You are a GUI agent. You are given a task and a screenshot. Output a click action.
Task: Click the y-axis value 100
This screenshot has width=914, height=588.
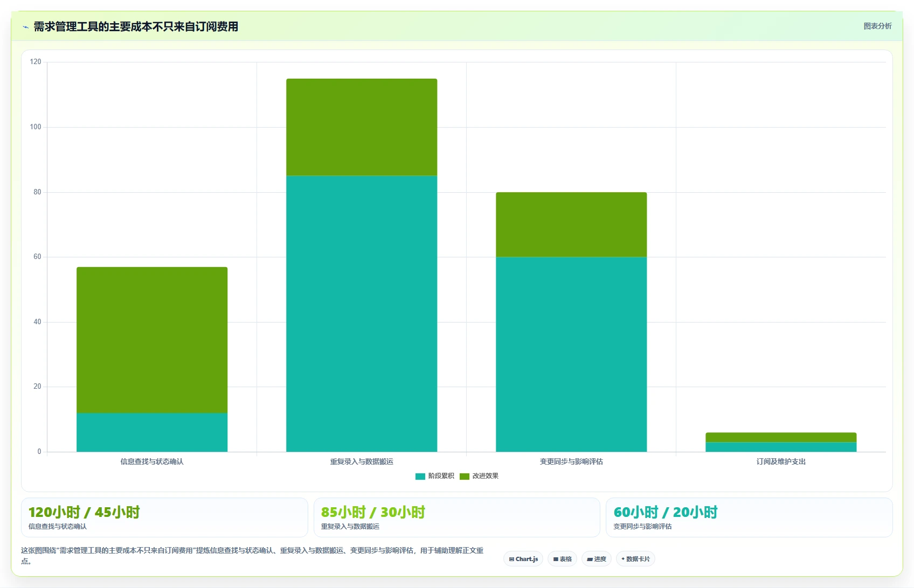coord(36,127)
